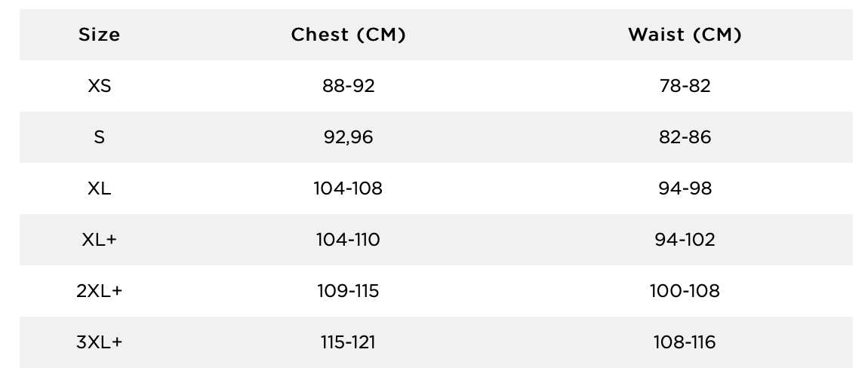Viewport: 868px width, 383px height.
Task: Click chest value 104-110
Action: 348,240
